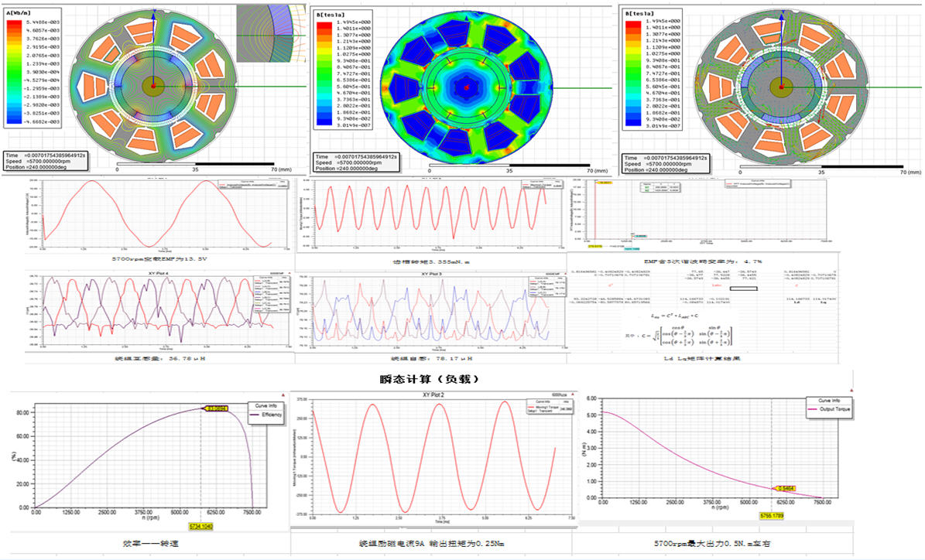Click the center of the blue flux density motor
The image size is (925, 560).
466,88
